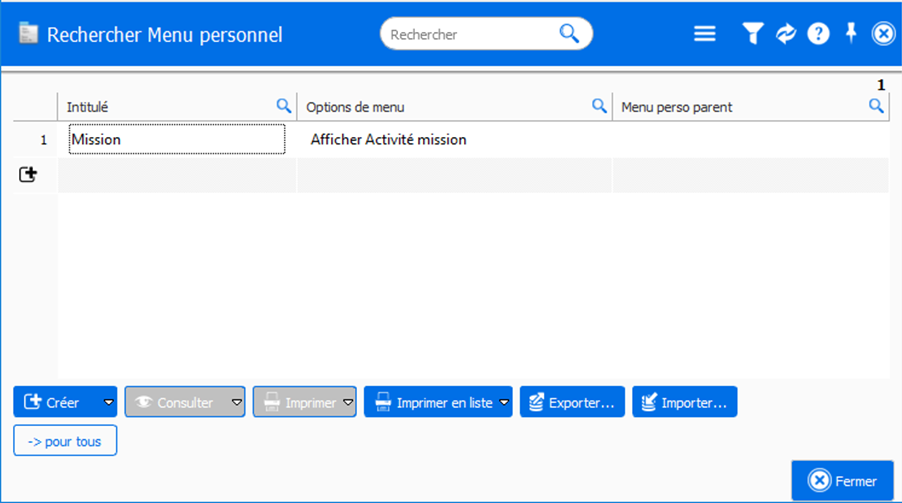This screenshot has width=902, height=503.
Task: Expand the Imprimer en liste dropdown arrow
Action: pos(504,402)
